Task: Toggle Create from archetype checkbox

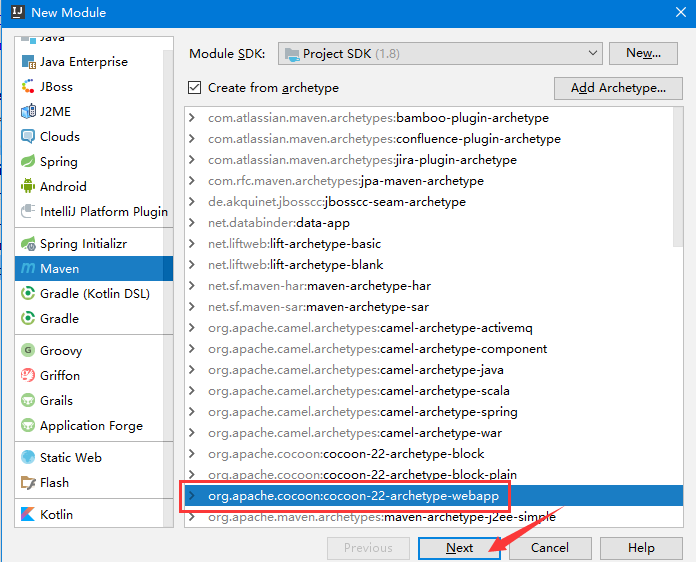Action: (x=194, y=87)
